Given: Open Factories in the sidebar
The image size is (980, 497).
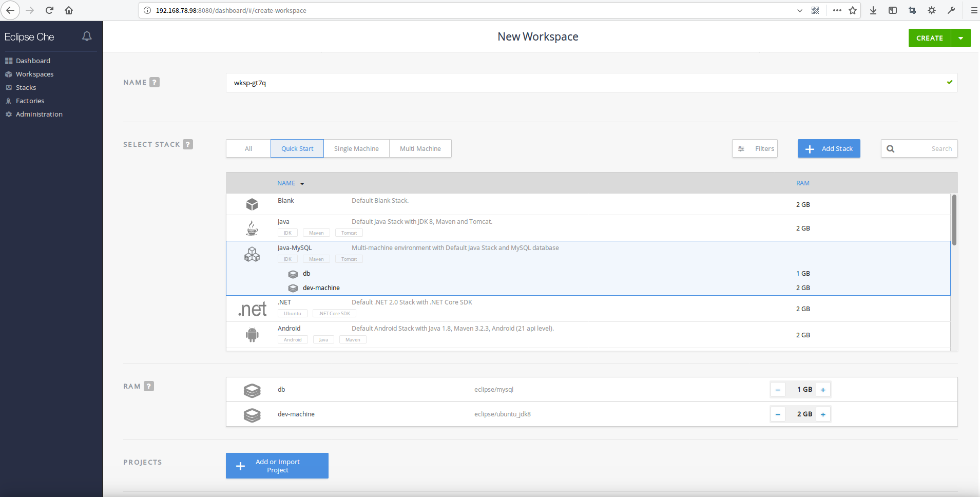Looking at the screenshot, I should point(30,101).
